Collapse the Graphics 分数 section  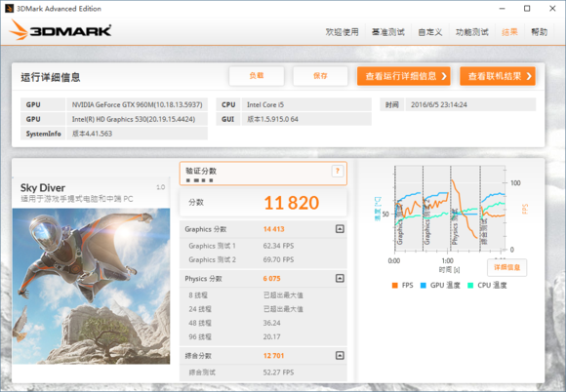340,229
